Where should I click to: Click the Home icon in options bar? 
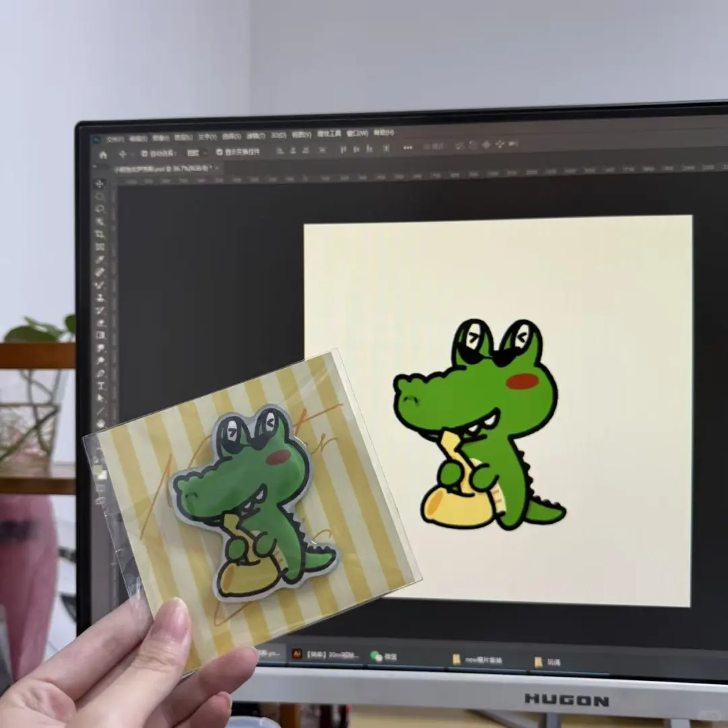[104, 154]
